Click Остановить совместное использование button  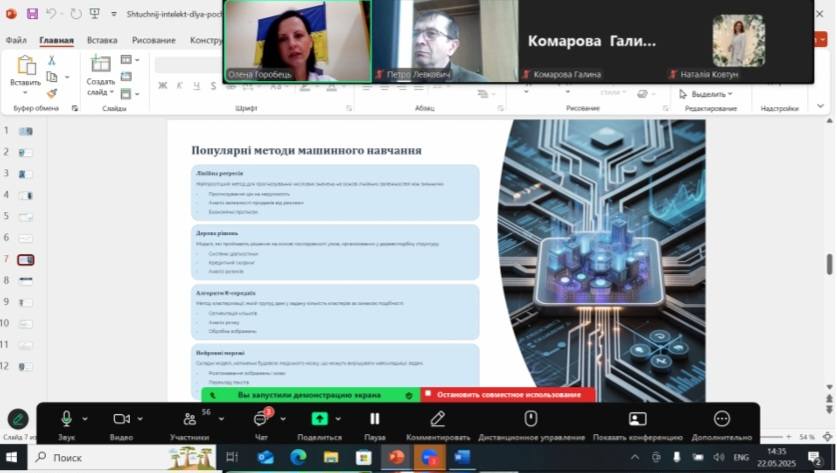point(508,395)
